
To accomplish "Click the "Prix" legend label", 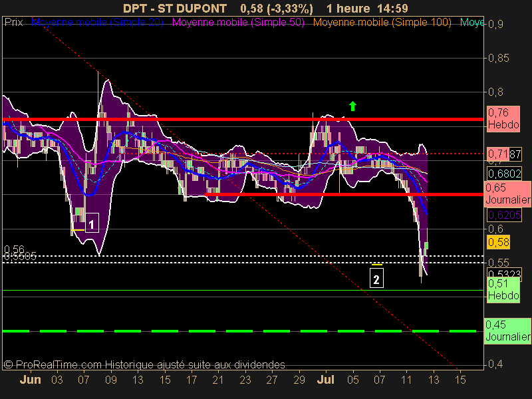I will (x=13, y=23).
